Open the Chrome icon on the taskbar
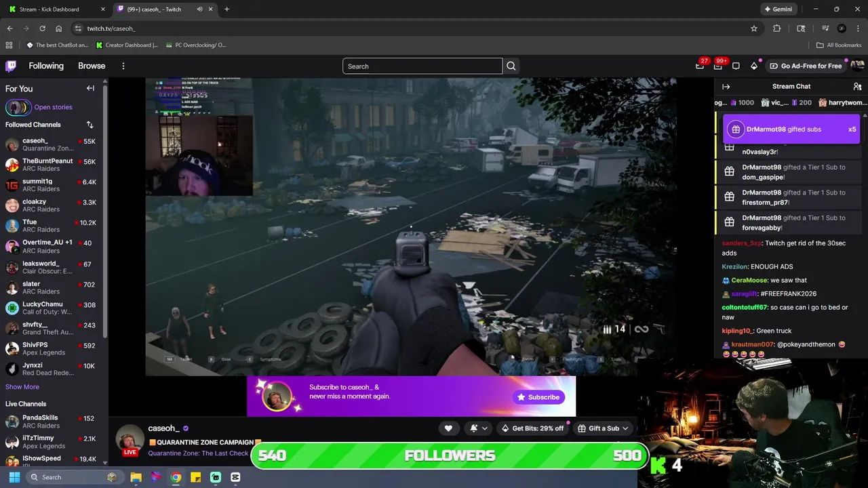Image resolution: width=868 pixels, height=488 pixels. [176, 477]
